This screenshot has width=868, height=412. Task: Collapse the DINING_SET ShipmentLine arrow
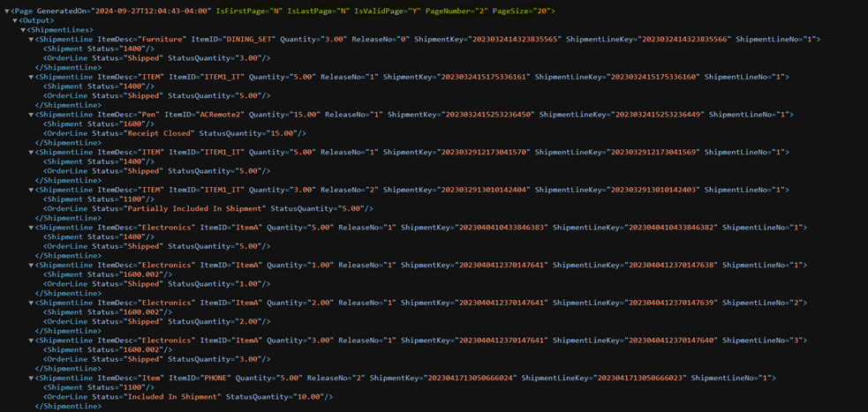point(32,40)
